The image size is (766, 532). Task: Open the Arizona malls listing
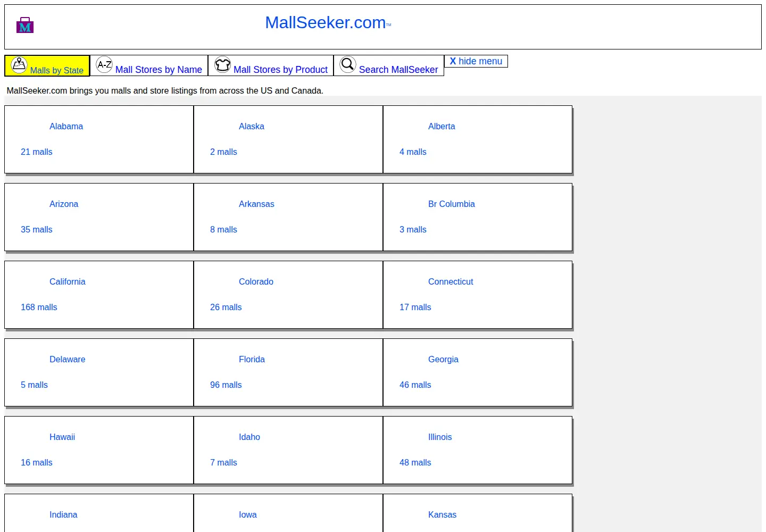point(64,204)
